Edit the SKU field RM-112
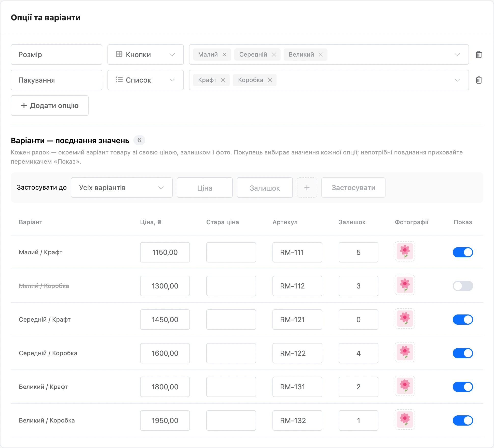 pos(297,286)
